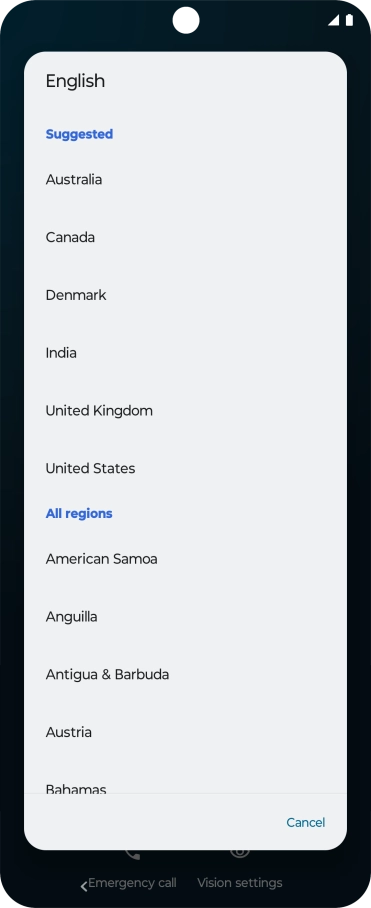371x908 pixels.
Task: Select Austria in All regions
Action: [185, 733]
